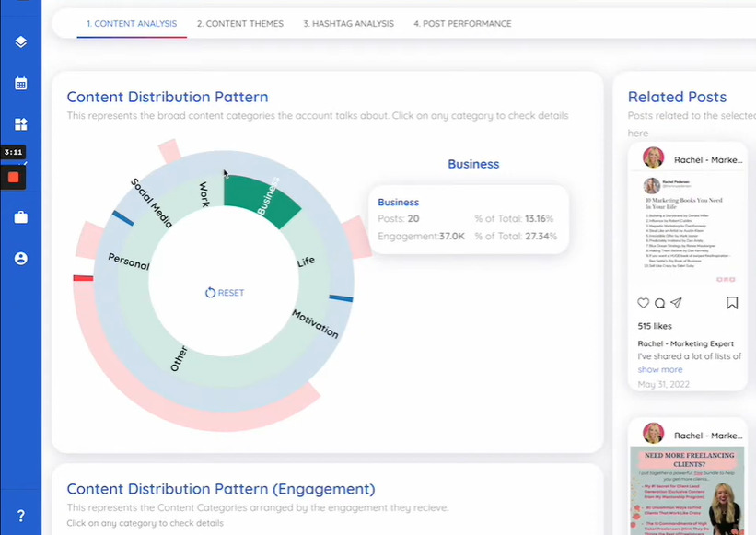Open help via the question mark icon
Viewport: 756px width, 535px height.
pyautogui.click(x=20, y=515)
